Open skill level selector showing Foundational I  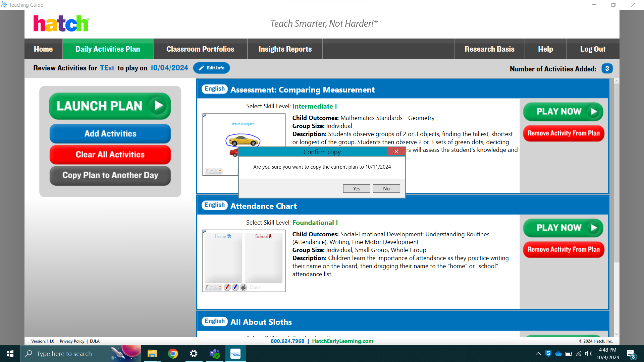[x=315, y=222]
